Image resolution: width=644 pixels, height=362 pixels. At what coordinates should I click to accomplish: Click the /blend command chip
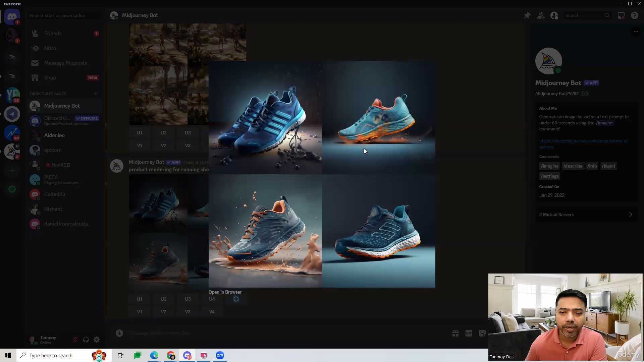[x=608, y=166]
